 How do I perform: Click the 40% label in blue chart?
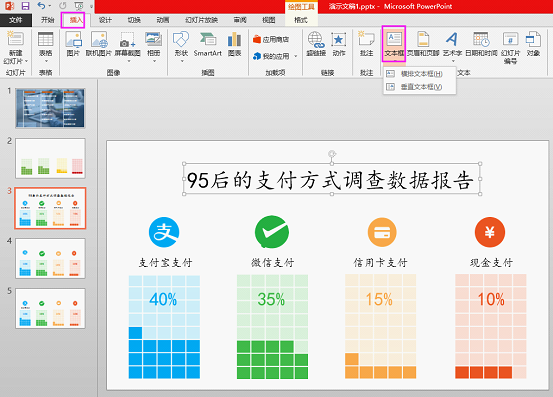click(163, 299)
